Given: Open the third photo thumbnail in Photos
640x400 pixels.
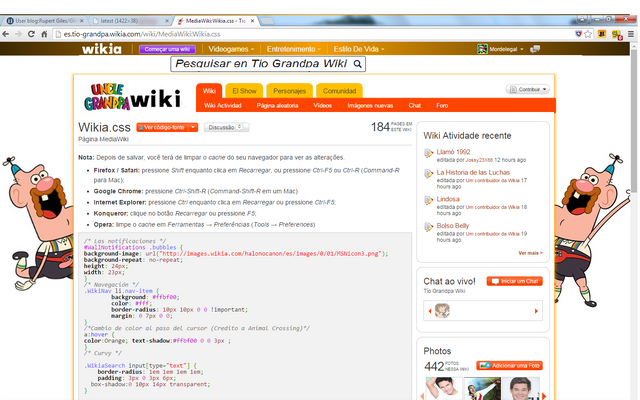Looking at the screenshot, I should click(521, 388).
